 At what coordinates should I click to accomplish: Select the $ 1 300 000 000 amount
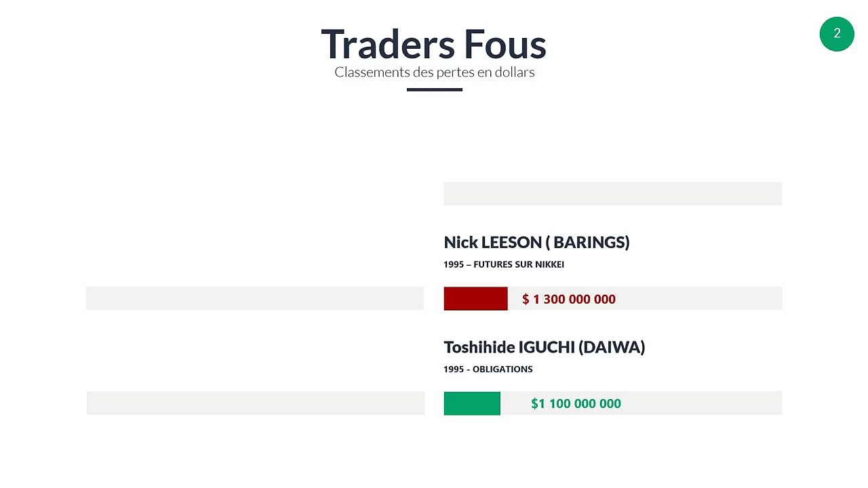pyautogui.click(x=569, y=299)
